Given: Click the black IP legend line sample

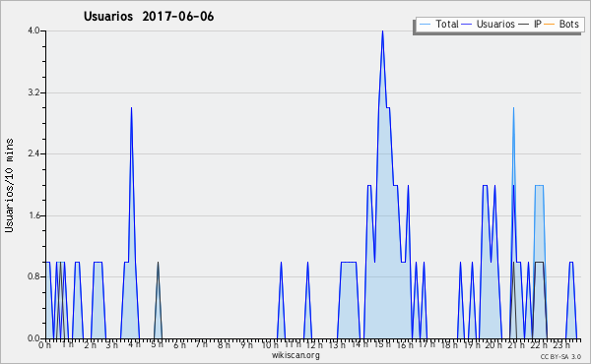Looking at the screenshot, I should pos(524,25).
